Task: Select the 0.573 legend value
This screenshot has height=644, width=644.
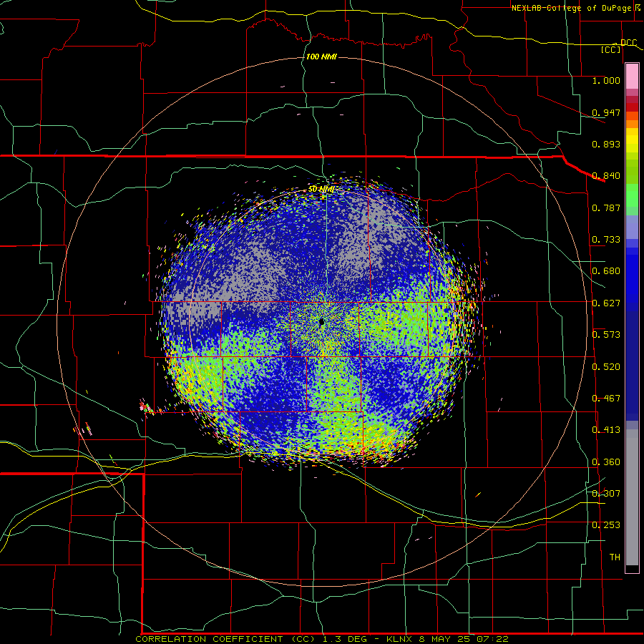Action: pos(606,335)
